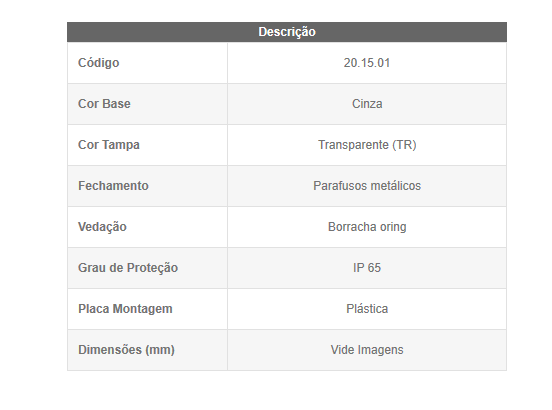Screen dimensions: 552x410
Task: Click the (mm) unit in Dimensões label
Action: click(160, 350)
